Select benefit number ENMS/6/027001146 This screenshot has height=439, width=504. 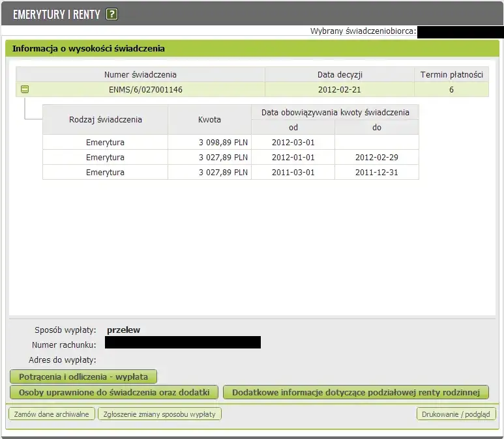click(x=145, y=90)
